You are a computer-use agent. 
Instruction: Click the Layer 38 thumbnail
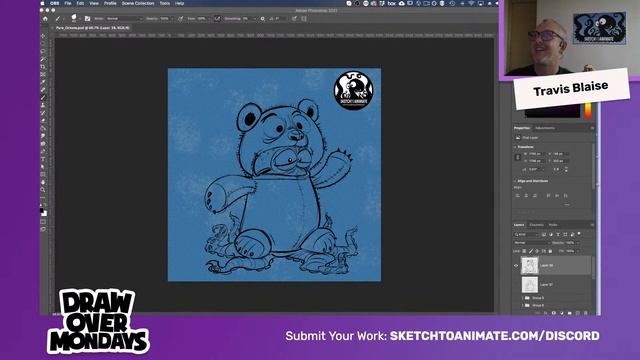530,266
